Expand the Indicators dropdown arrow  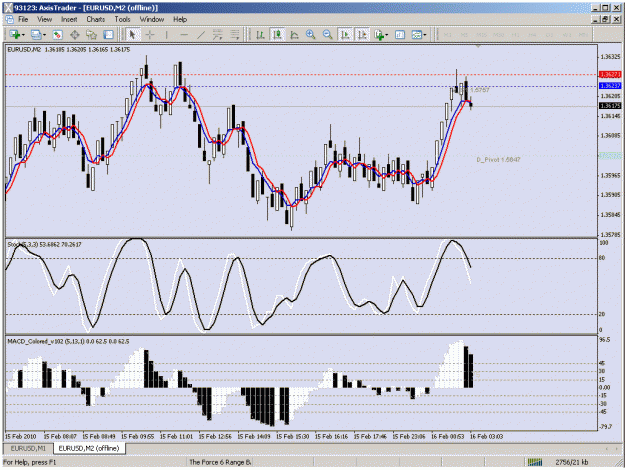(x=387, y=35)
